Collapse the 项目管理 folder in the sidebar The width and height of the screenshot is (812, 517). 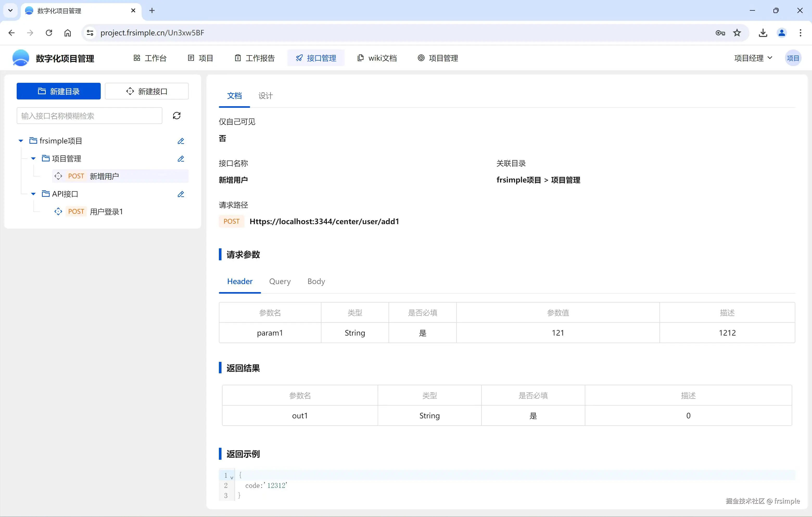pyautogui.click(x=33, y=159)
